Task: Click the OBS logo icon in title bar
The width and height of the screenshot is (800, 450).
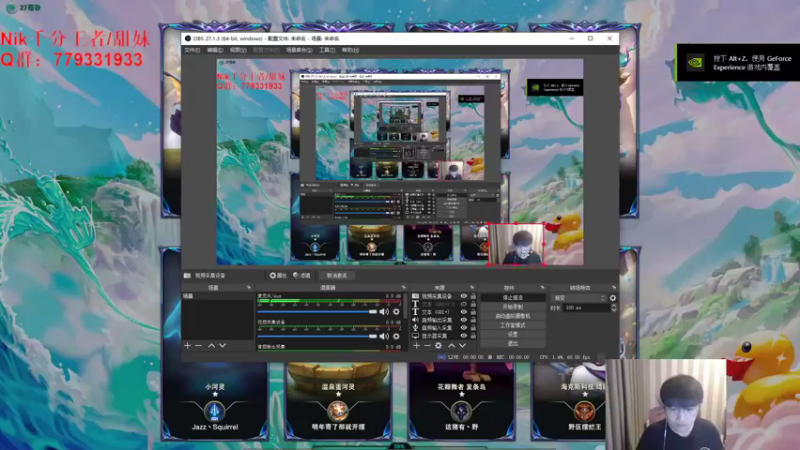Action: point(188,38)
